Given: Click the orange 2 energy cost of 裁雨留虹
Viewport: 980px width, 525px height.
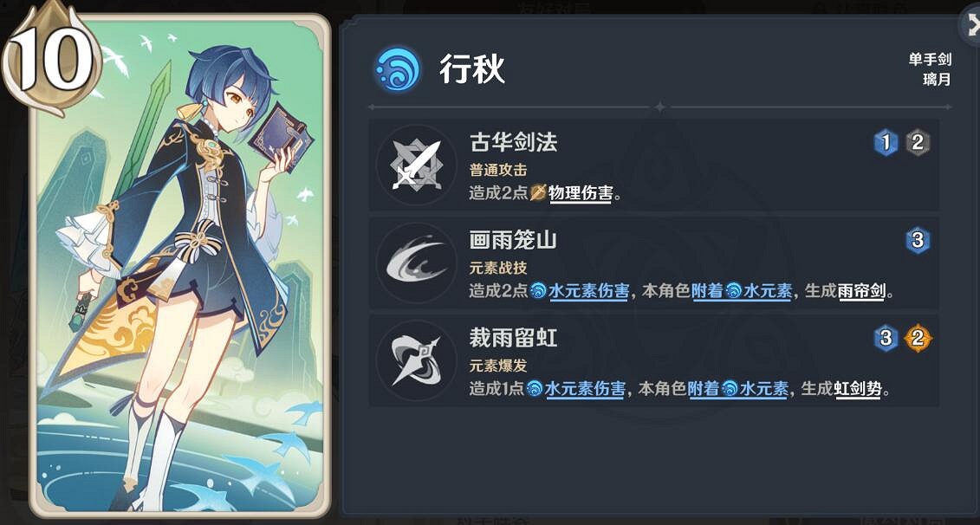Looking at the screenshot, I should coord(918,339).
